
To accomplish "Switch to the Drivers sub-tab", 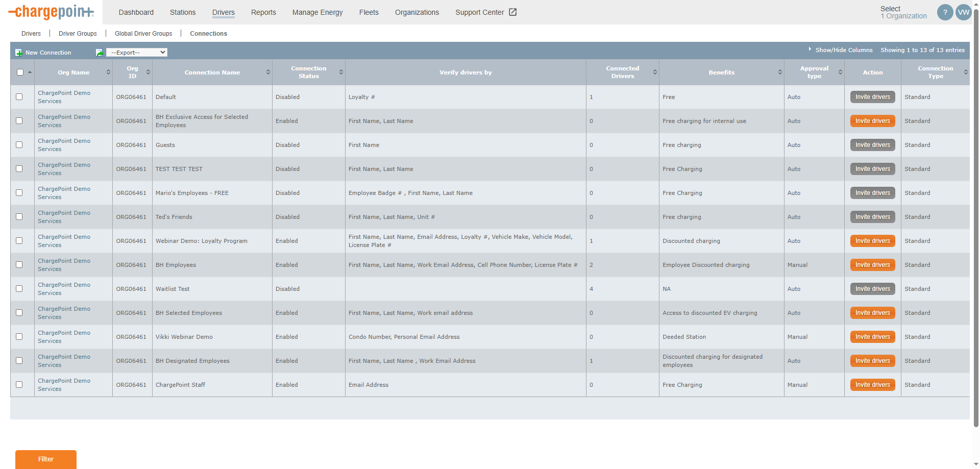I will click(31, 34).
